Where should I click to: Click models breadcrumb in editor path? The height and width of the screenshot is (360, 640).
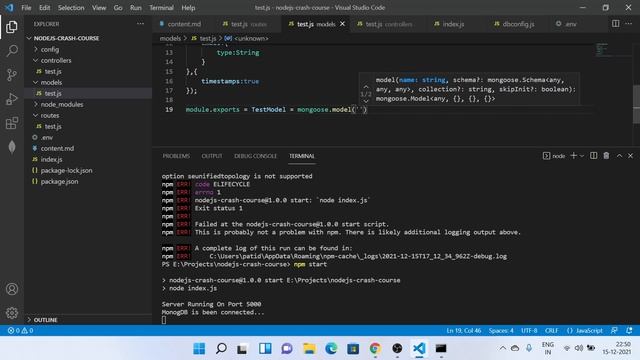pyautogui.click(x=170, y=38)
